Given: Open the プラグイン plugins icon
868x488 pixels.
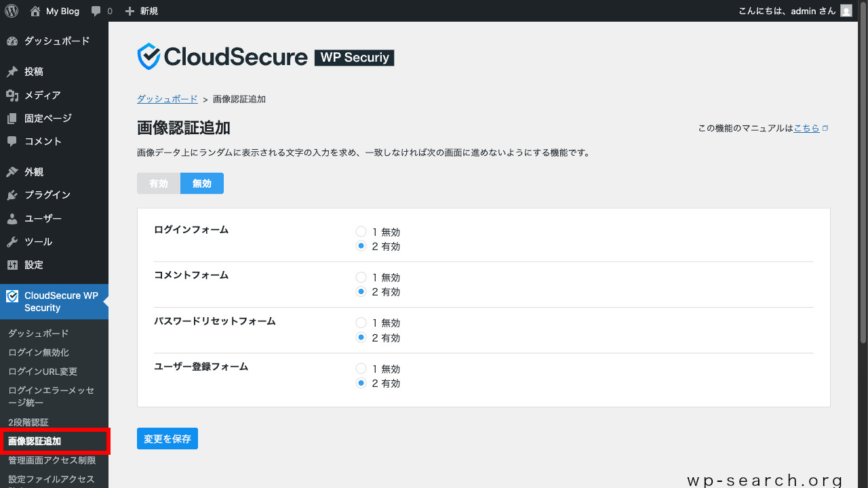Looking at the screenshot, I should tap(14, 195).
